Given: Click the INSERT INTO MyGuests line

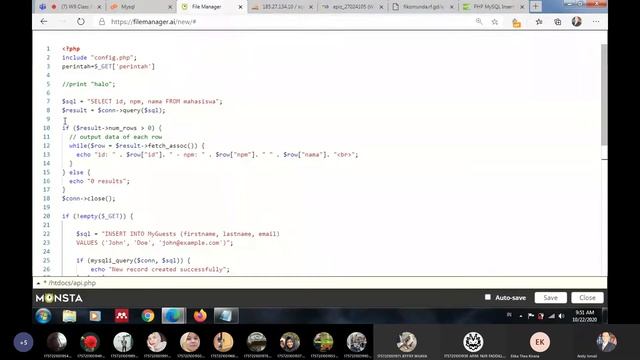Looking at the screenshot, I should (x=178, y=234).
